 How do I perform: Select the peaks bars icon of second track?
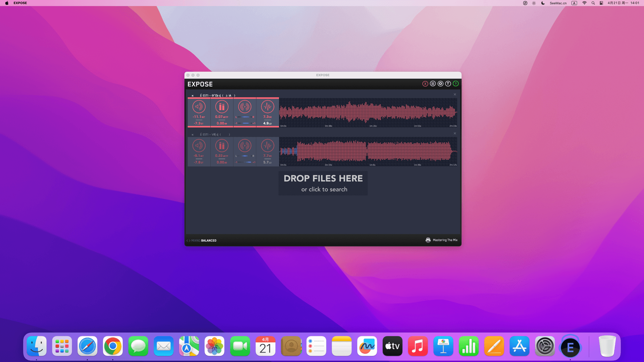click(x=222, y=146)
